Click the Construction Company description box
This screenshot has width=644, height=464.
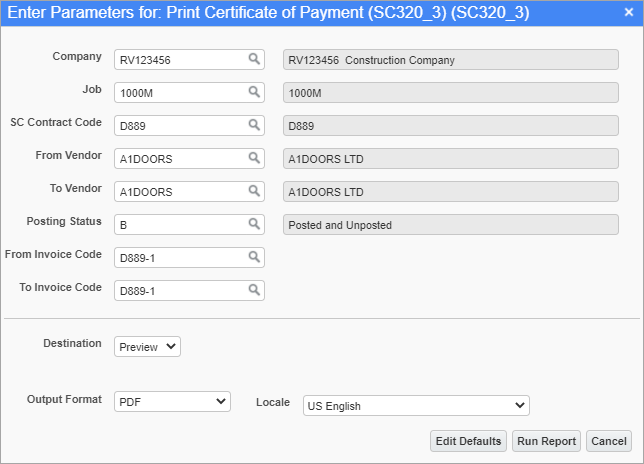[x=451, y=60]
